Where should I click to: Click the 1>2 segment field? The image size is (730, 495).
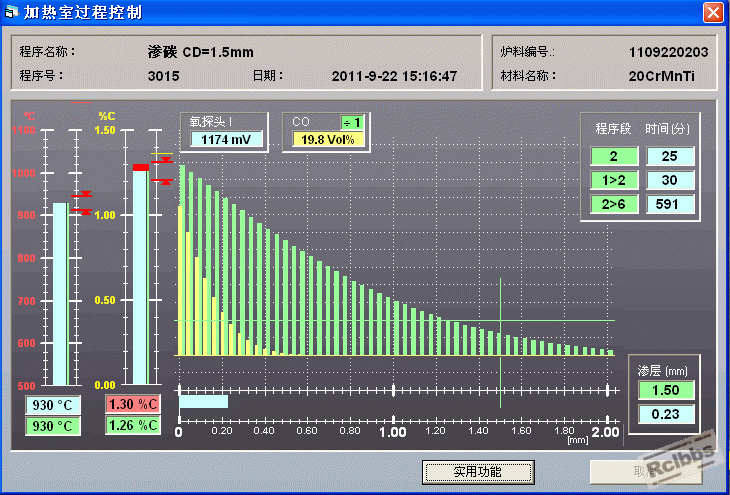614,180
